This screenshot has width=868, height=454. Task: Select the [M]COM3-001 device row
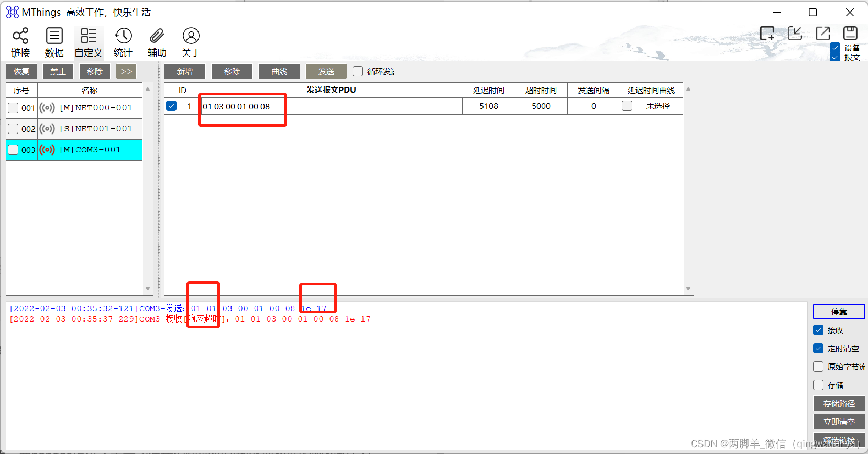[x=74, y=150]
